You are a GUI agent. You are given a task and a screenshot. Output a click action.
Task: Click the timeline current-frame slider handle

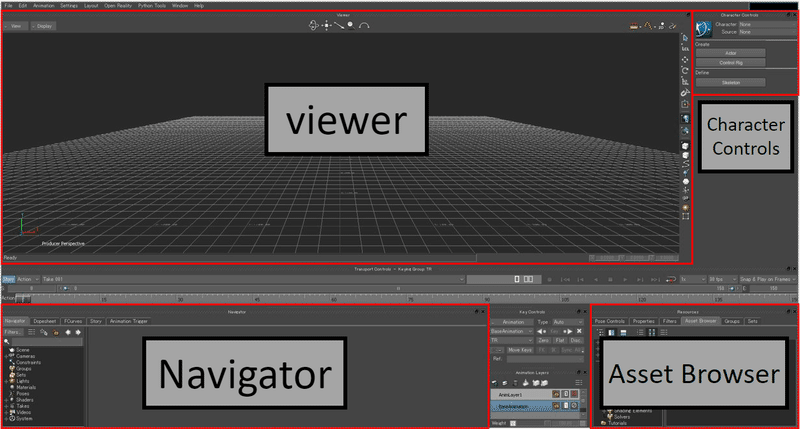pos(23,299)
